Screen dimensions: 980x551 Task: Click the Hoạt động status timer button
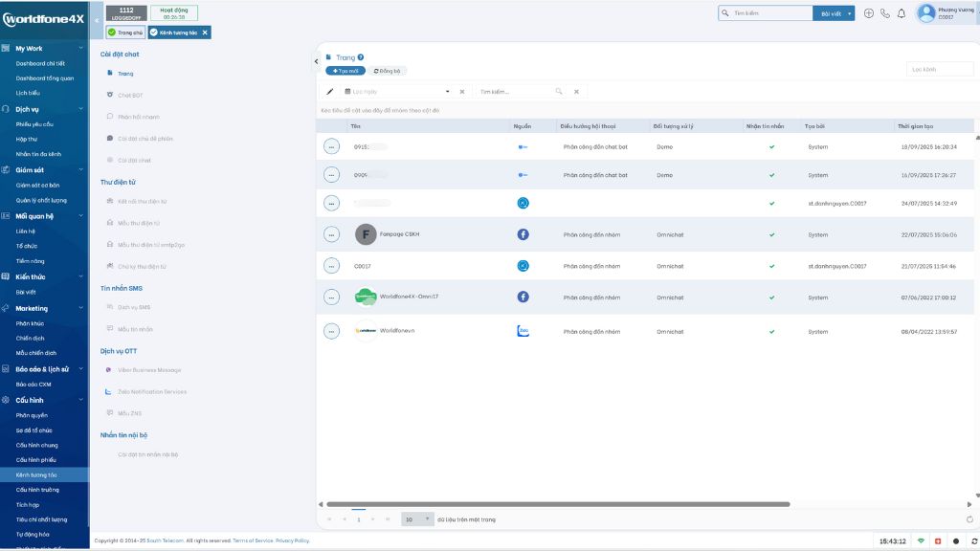coord(174,13)
